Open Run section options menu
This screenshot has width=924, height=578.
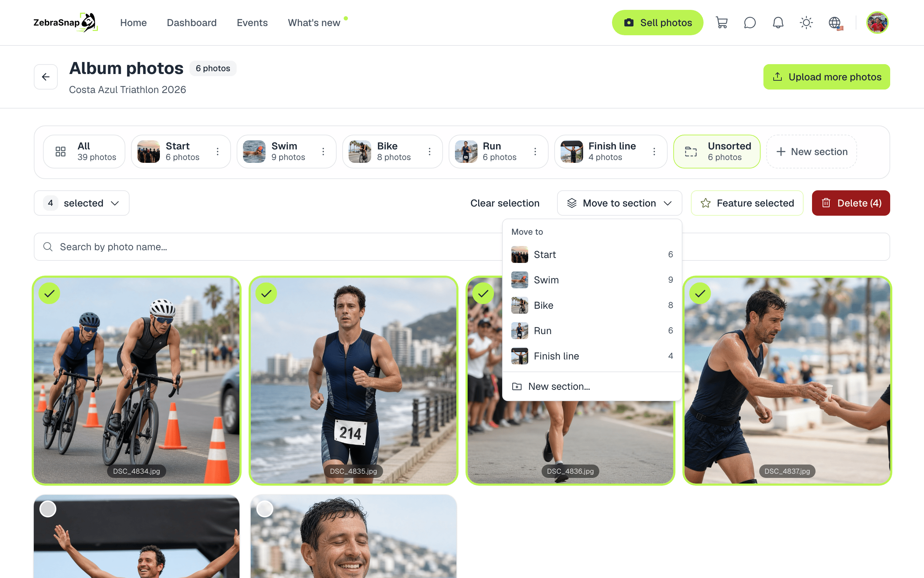pyautogui.click(x=535, y=152)
